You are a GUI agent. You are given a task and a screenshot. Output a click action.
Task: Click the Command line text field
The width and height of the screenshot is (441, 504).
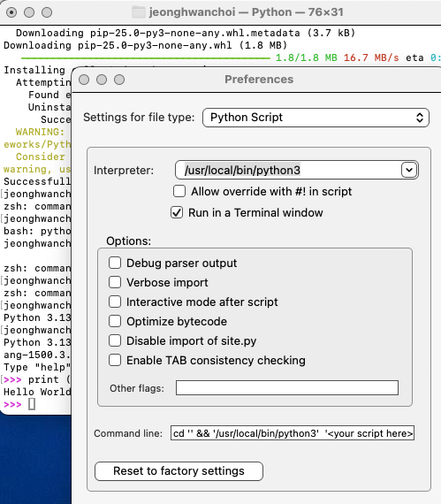pyautogui.click(x=293, y=433)
